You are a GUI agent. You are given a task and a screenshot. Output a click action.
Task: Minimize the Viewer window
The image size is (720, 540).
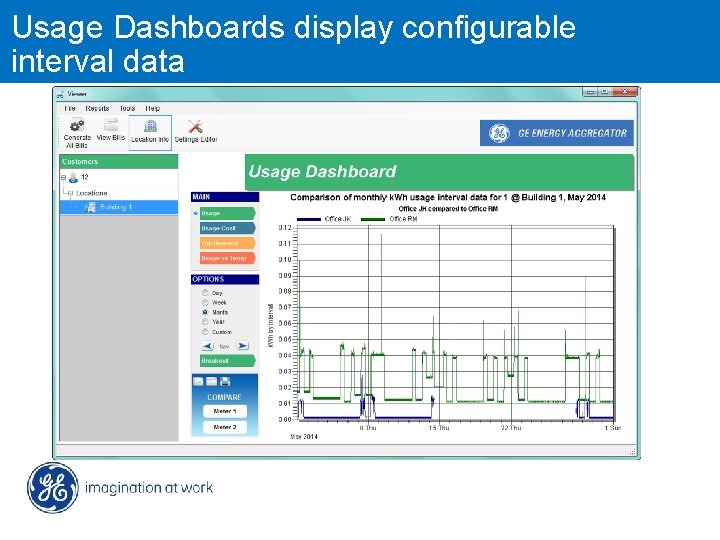pos(591,92)
